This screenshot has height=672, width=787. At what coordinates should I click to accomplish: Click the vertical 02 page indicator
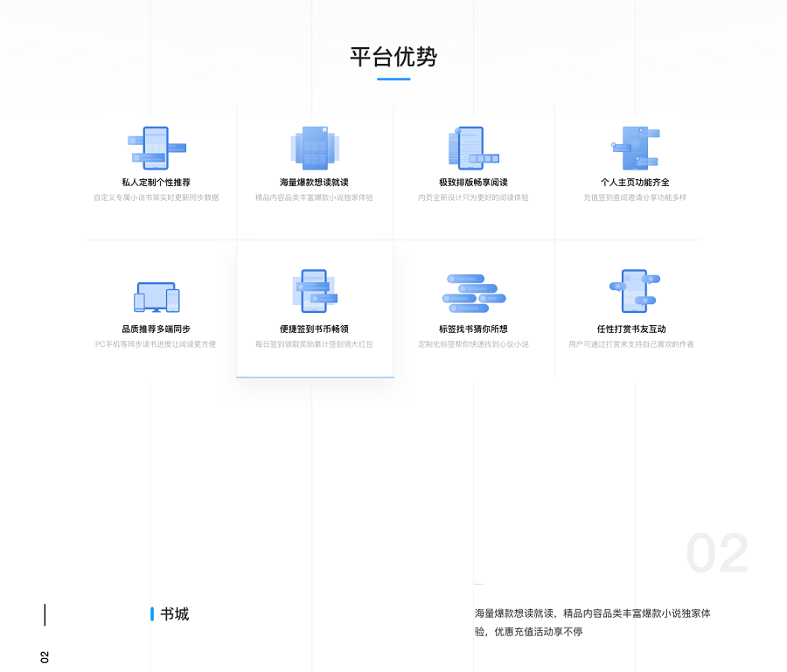[x=45, y=657]
